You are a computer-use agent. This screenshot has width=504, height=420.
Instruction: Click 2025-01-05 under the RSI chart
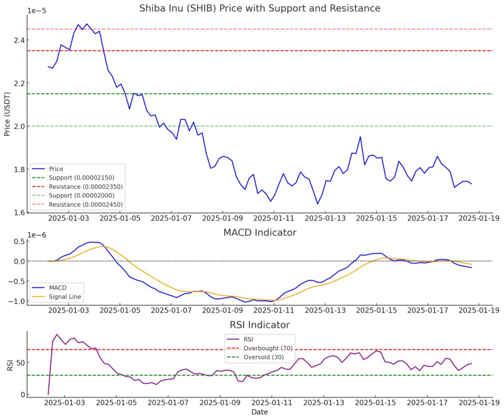pyautogui.click(x=116, y=403)
